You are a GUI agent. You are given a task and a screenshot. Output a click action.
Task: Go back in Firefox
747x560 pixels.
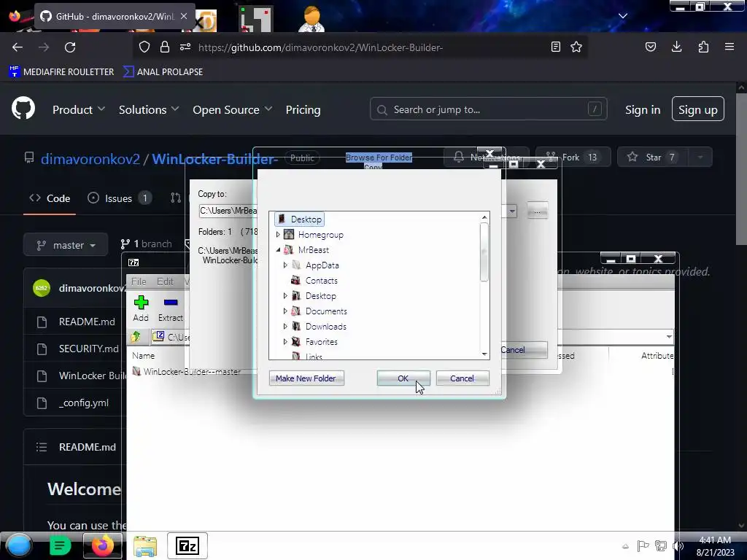coord(18,47)
